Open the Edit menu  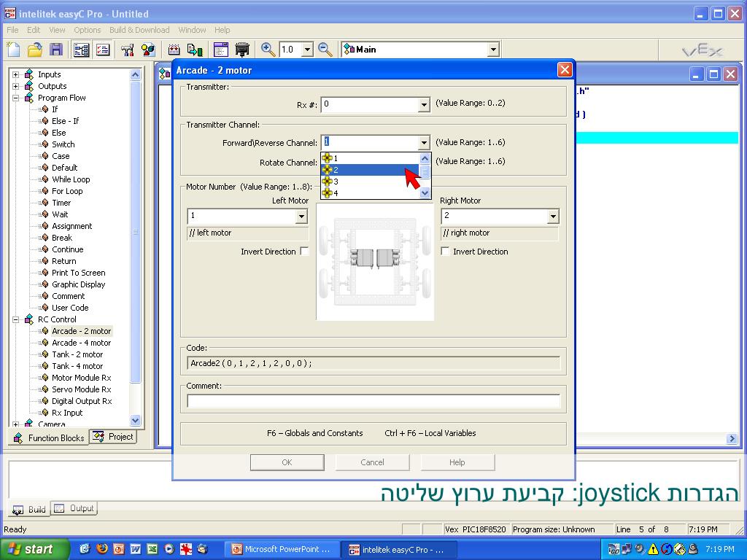[34, 30]
